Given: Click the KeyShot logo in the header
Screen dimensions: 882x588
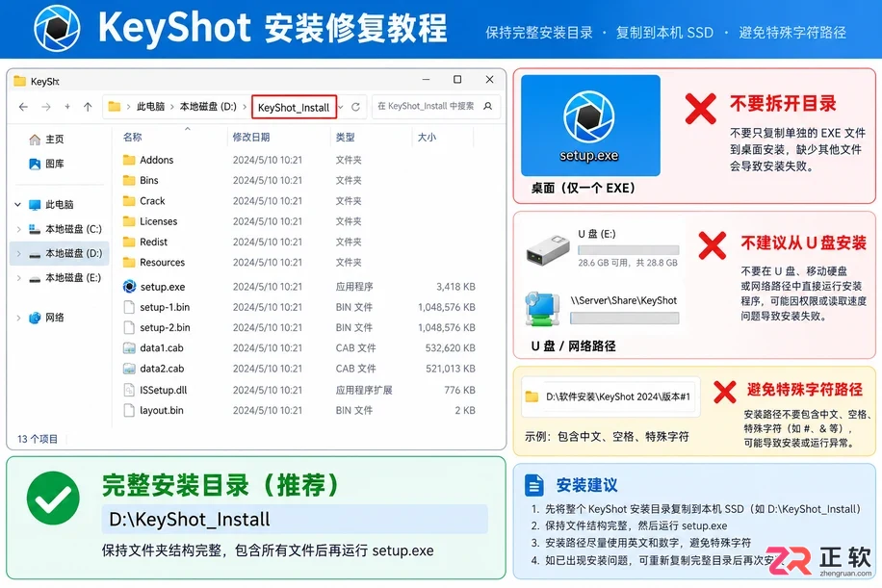Looking at the screenshot, I should (x=57, y=28).
